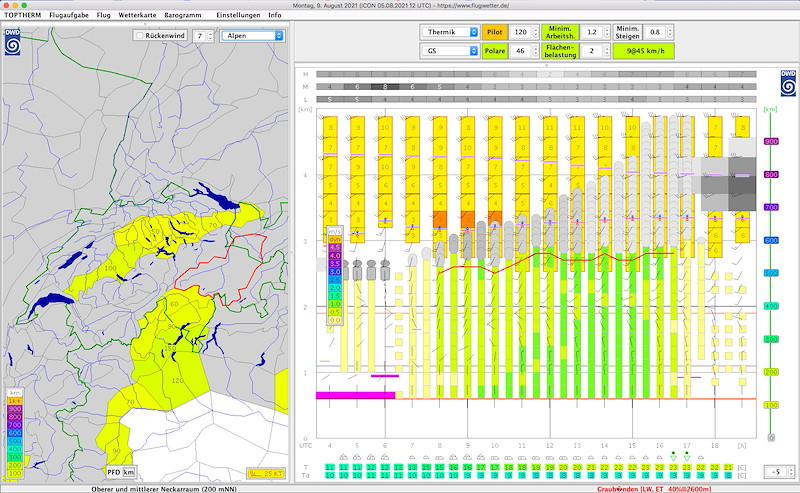800x493 pixels.
Task: Open the Barogramm menu
Action: pos(183,15)
